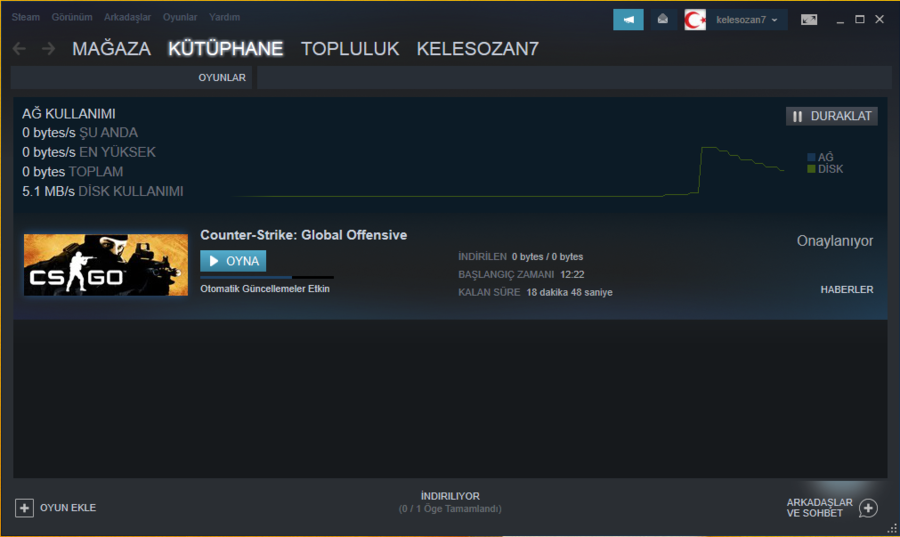900x537 pixels.
Task: Click İNDİRİLİYOR download status
Action: [x=450, y=496]
